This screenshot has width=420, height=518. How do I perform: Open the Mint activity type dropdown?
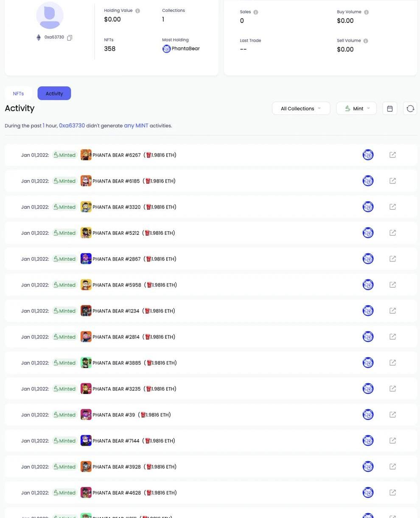356,109
